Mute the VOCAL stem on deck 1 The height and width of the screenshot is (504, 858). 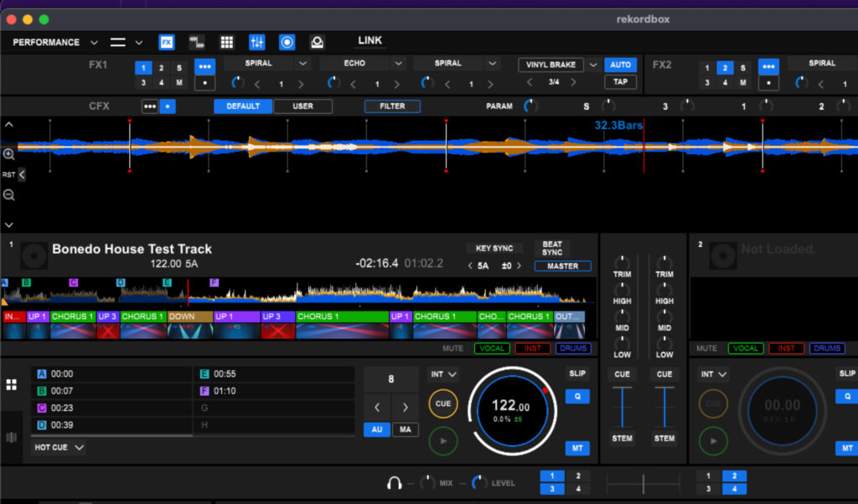point(492,348)
